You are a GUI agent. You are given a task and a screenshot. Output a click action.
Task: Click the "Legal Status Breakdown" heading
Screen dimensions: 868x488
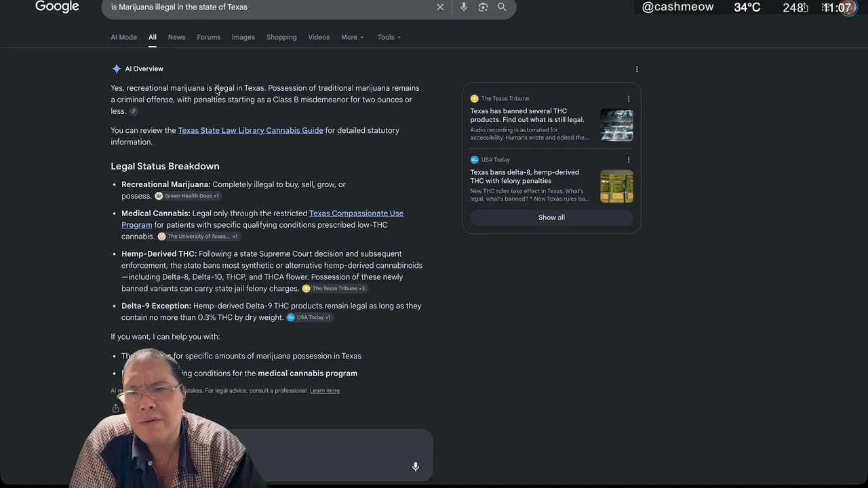coord(165,166)
